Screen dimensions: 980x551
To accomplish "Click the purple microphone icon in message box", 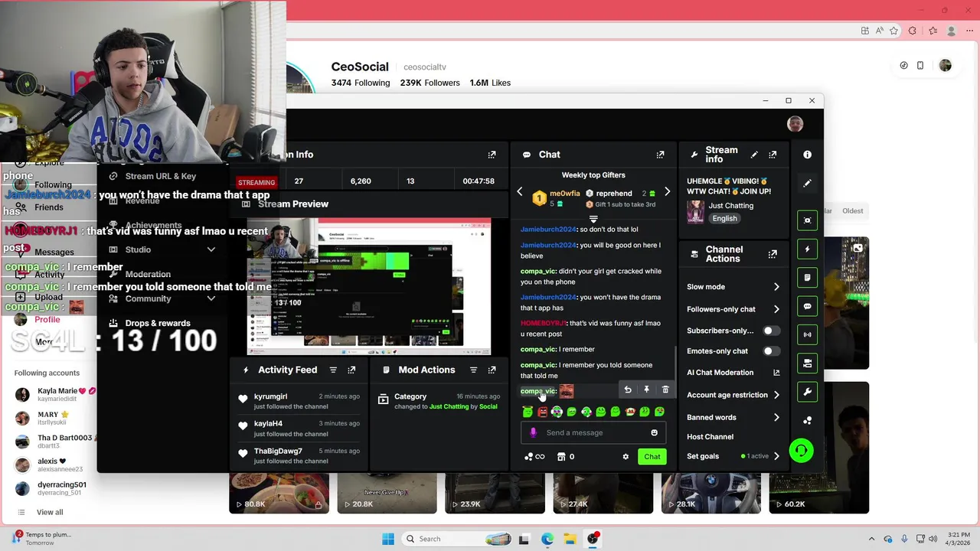I will (533, 432).
